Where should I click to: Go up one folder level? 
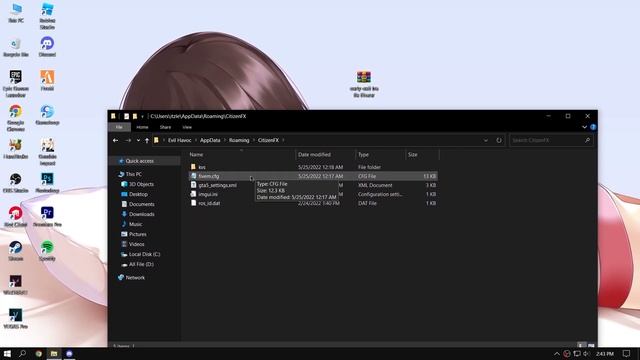(x=147, y=140)
